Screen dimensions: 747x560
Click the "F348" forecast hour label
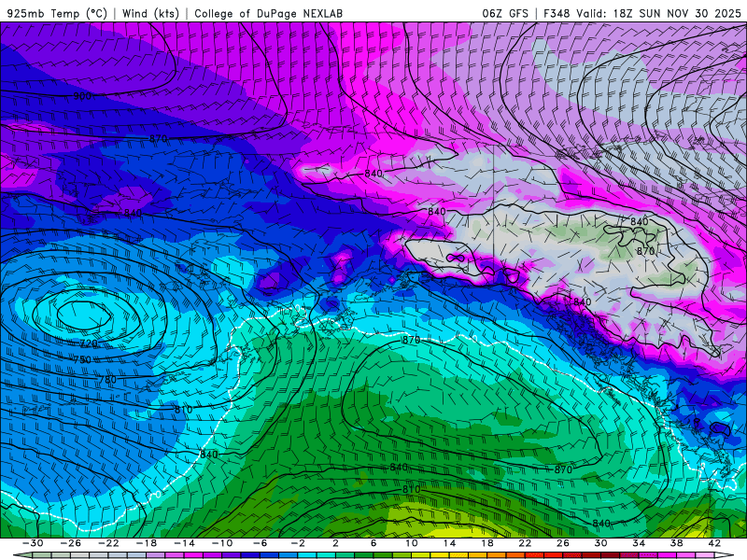click(x=557, y=13)
